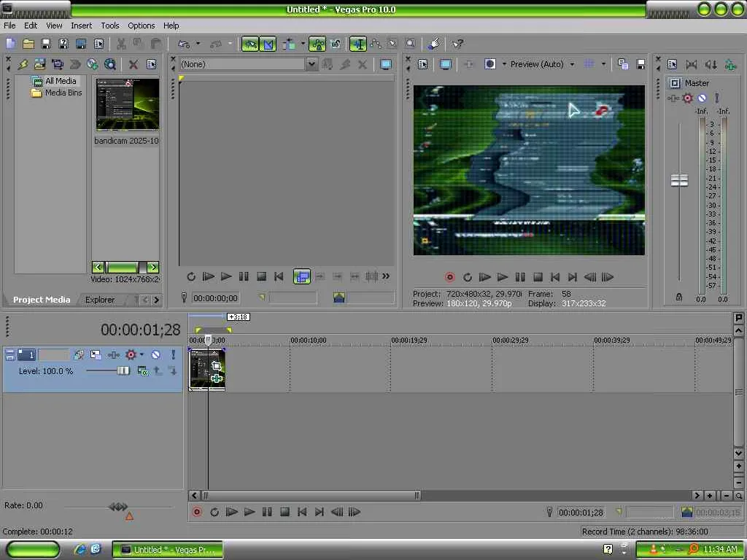Open the trimmer (None) dropdown
This screenshot has width=747, height=560.
311,64
